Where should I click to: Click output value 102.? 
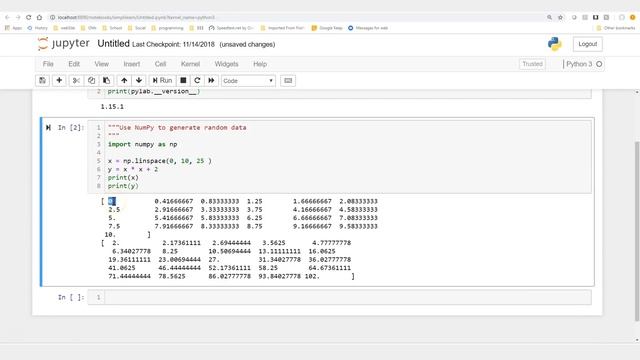tap(312, 276)
